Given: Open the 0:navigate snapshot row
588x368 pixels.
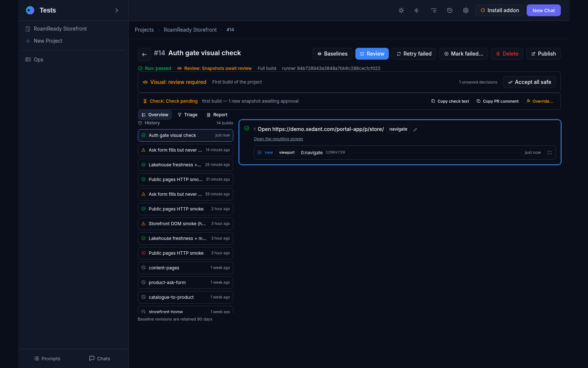Looking at the screenshot, I should point(405,152).
